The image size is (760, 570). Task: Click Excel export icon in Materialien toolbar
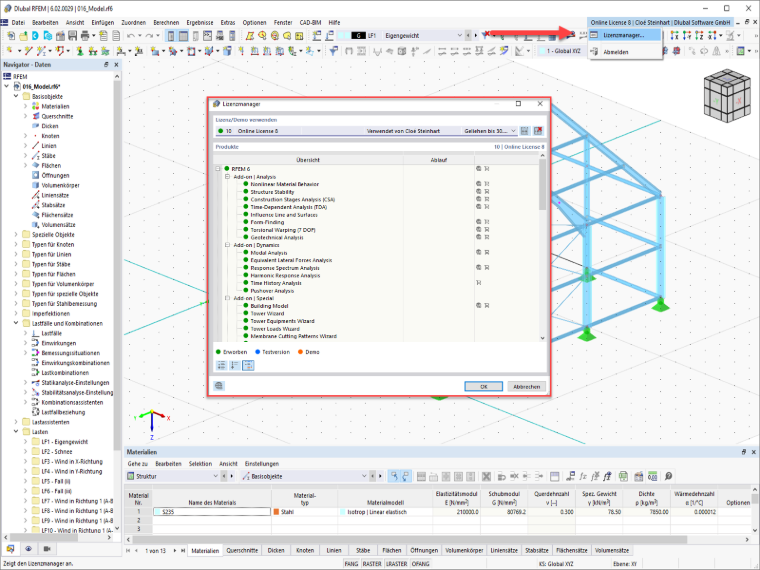(623, 476)
